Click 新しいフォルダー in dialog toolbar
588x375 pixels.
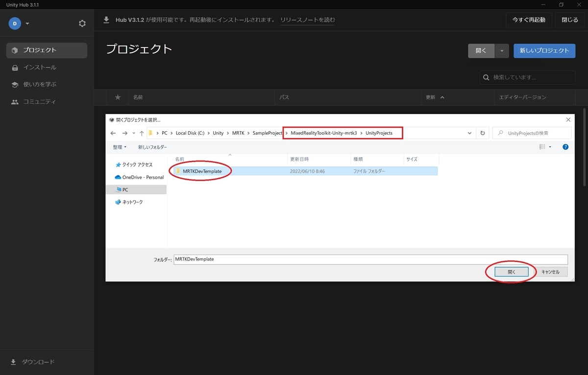click(152, 147)
